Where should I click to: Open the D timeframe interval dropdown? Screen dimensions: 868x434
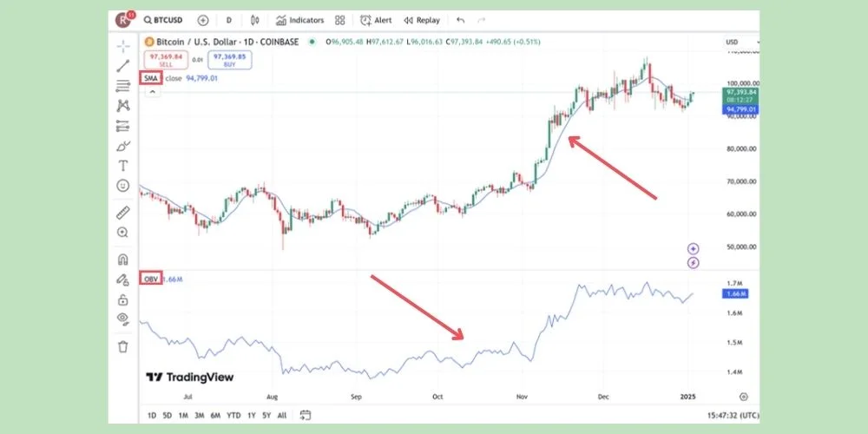229,20
